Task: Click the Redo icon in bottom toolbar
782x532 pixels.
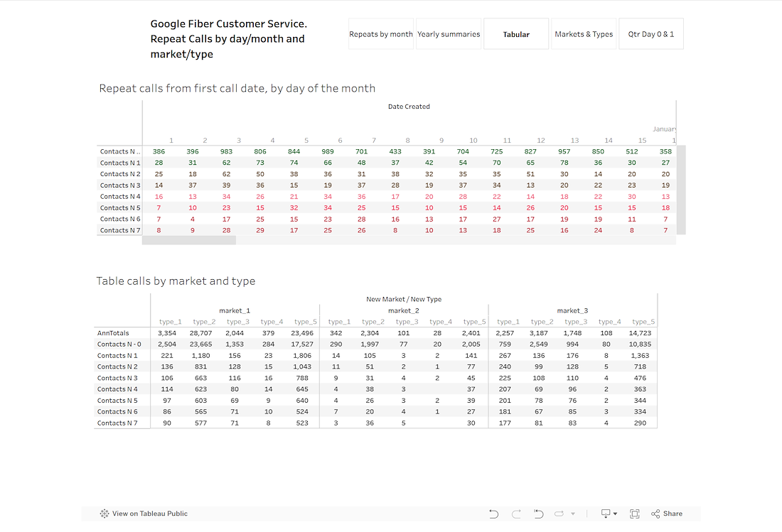Action: (516, 514)
